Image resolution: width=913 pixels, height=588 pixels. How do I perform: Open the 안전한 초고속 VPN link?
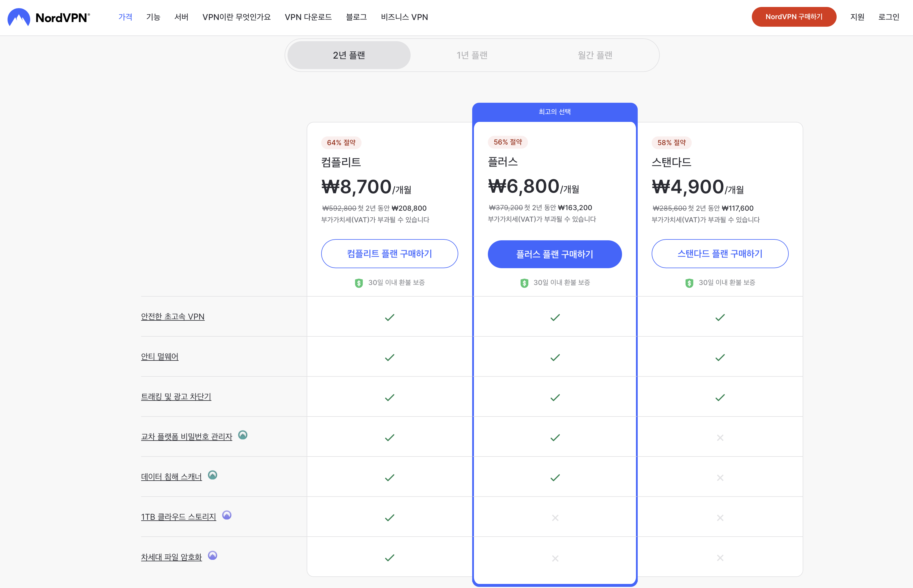pyautogui.click(x=173, y=317)
